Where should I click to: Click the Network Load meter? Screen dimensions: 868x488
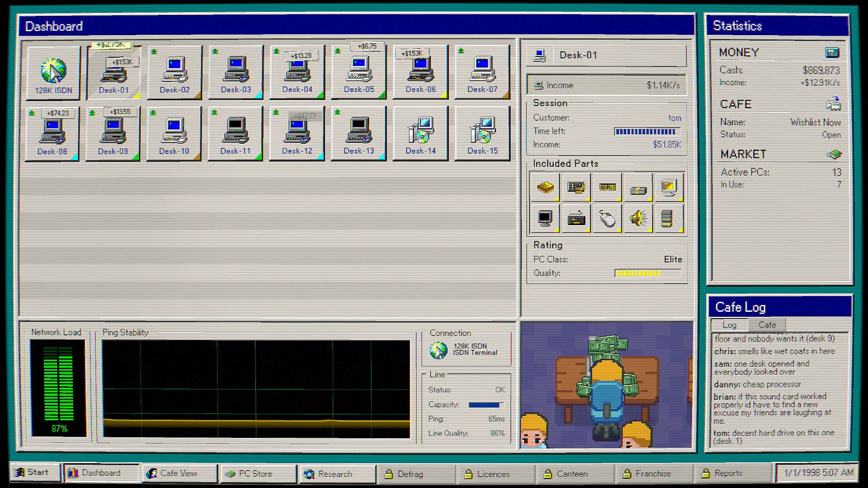(x=58, y=388)
